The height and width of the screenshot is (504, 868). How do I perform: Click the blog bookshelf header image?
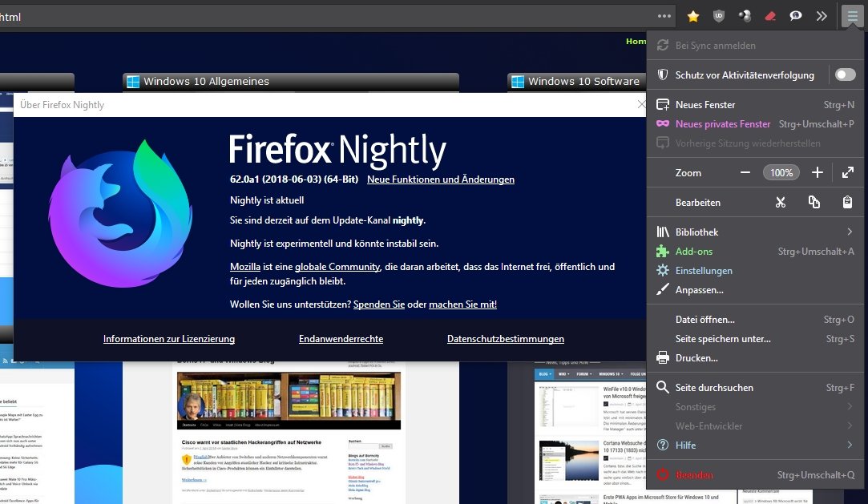pos(289,401)
